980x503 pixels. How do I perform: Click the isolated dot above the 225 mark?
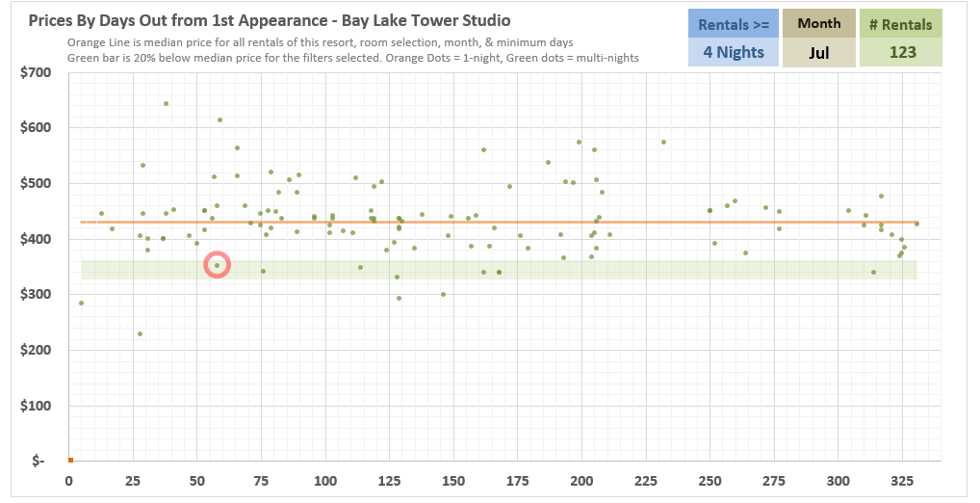(663, 142)
